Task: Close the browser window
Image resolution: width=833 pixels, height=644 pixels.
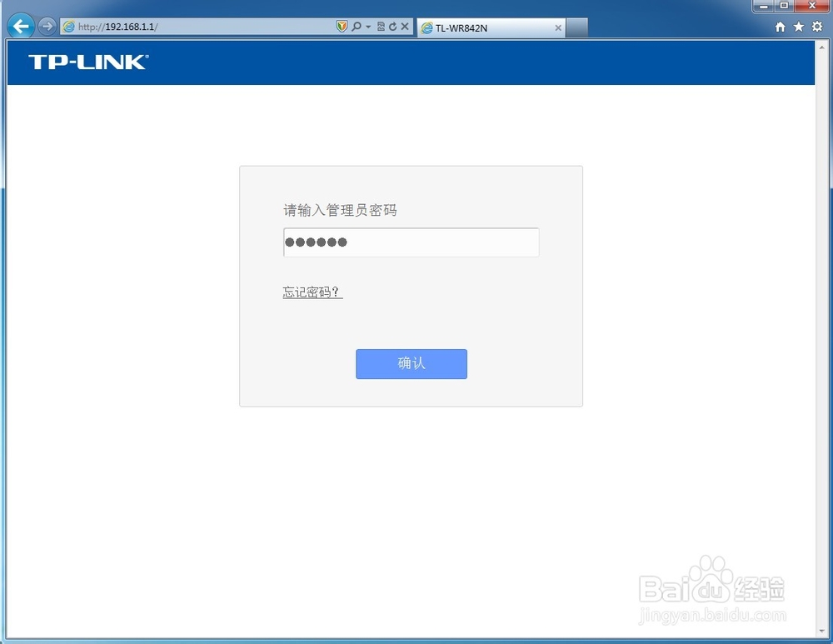Action: coord(811,6)
